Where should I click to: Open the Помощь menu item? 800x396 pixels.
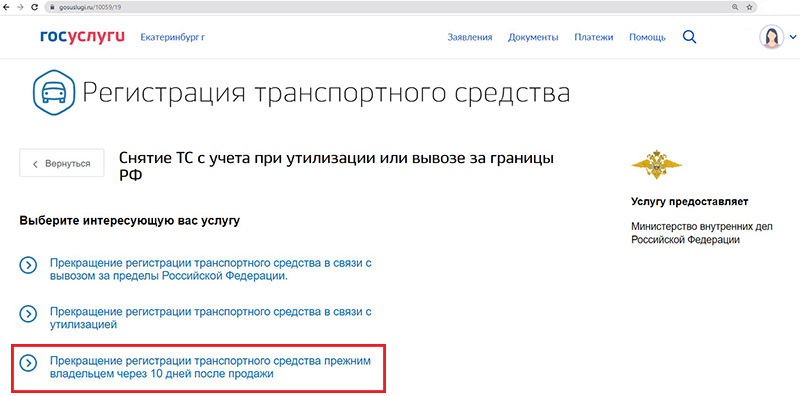[x=647, y=37]
